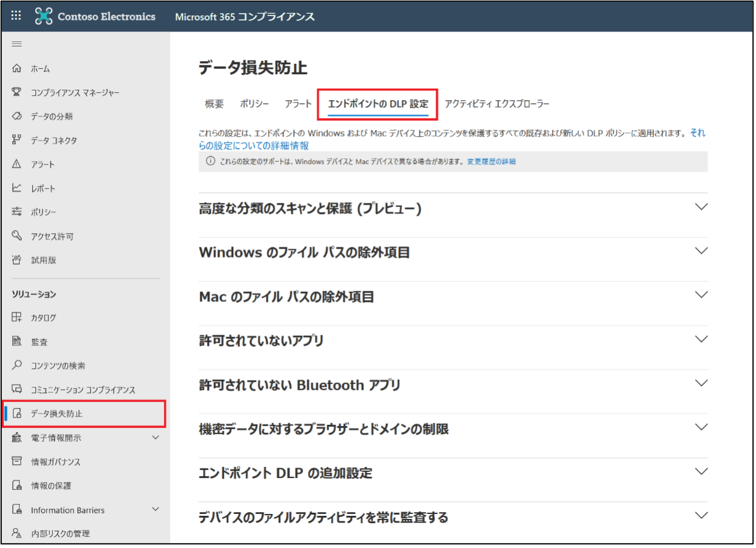The width and height of the screenshot is (756, 548).
Task: Click Microsoft 365 コンプライアンス header title
Action: tap(245, 17)
